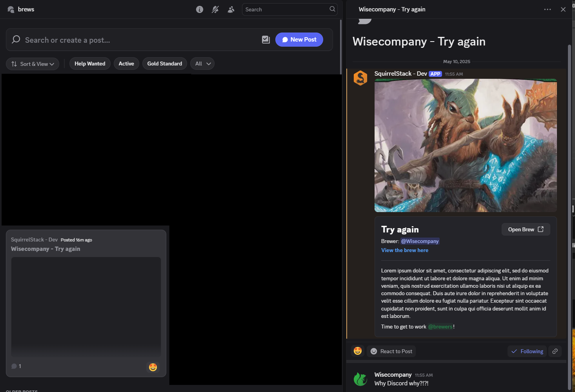
Task: Click the @Wisecompany mention
Action: [x=420, y=241]
